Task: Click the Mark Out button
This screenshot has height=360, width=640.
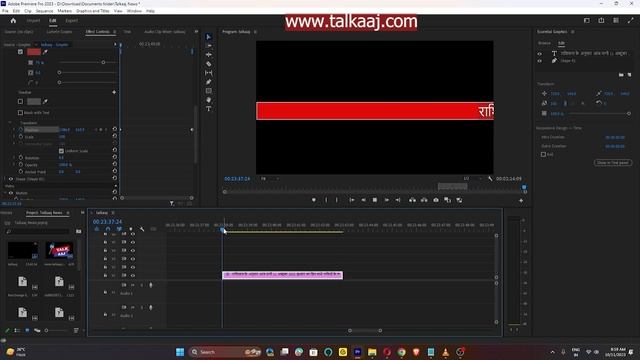Action: [x=337, y=200]
